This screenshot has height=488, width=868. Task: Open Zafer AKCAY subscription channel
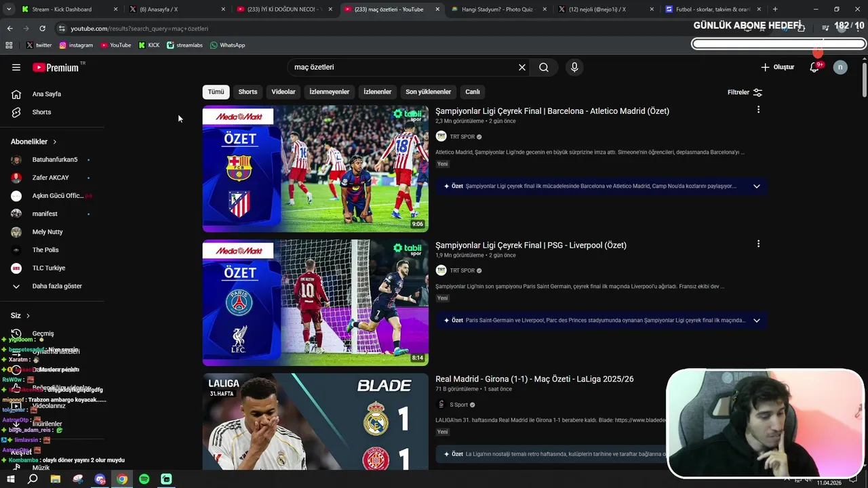(x=51, y=178)
